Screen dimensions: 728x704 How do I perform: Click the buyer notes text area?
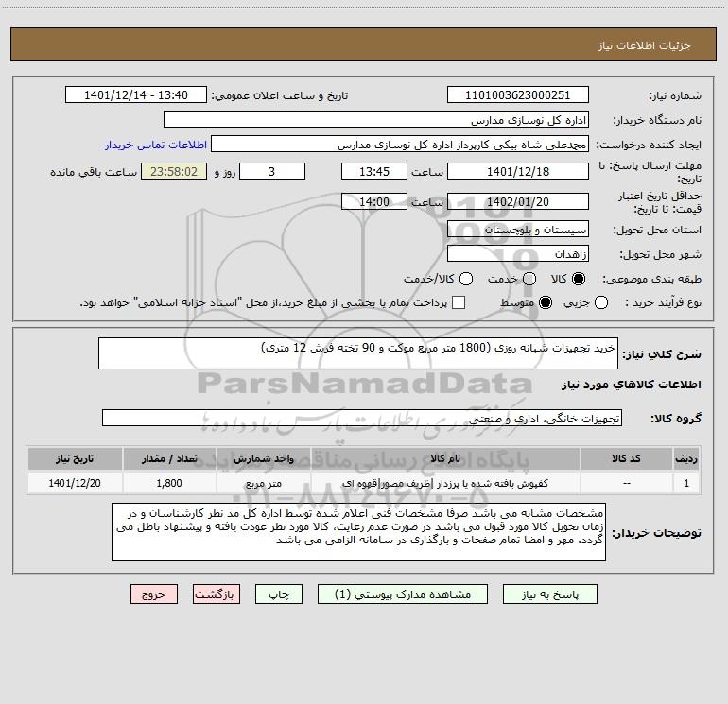pyautogui.click(x=358, y=532)
